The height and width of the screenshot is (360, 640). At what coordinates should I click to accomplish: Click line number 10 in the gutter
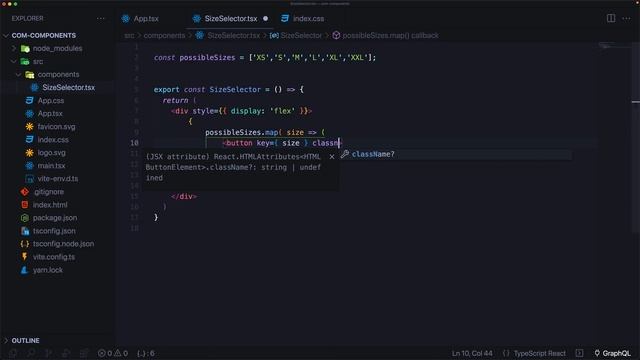pos(134,143)
